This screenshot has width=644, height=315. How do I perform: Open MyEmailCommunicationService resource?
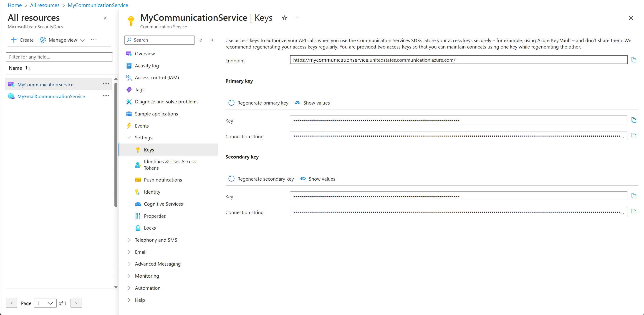51,96
